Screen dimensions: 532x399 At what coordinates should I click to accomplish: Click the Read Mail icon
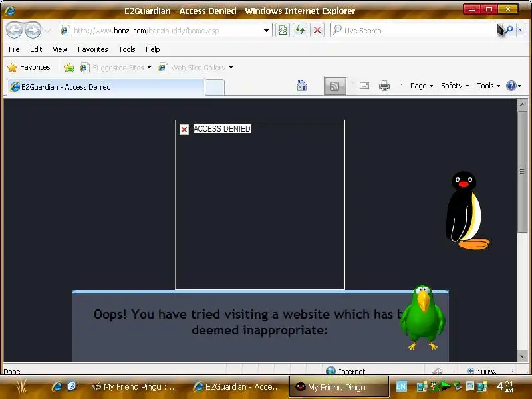[x=364, y=86]
